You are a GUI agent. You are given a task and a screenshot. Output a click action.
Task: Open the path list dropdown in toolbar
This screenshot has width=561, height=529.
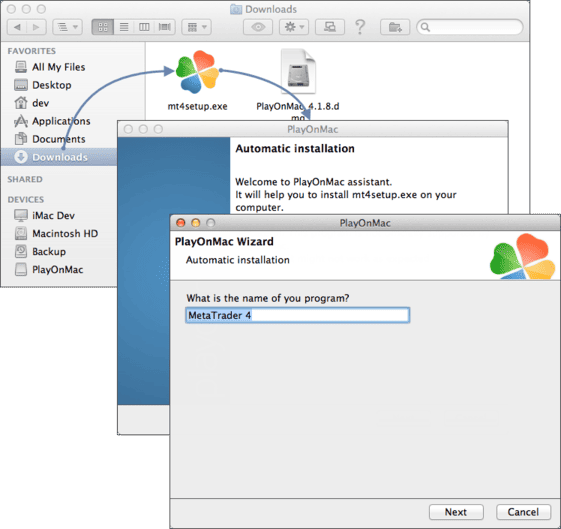point(67,27)
